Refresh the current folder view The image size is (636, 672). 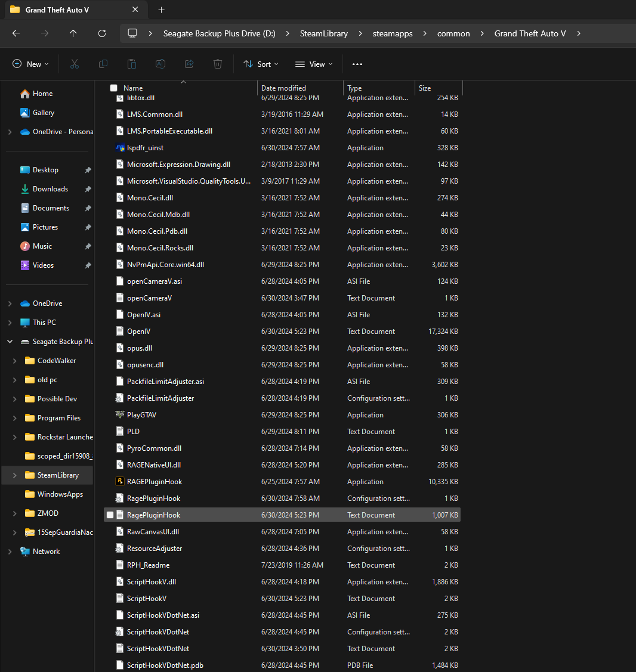[x=102, y=33]
